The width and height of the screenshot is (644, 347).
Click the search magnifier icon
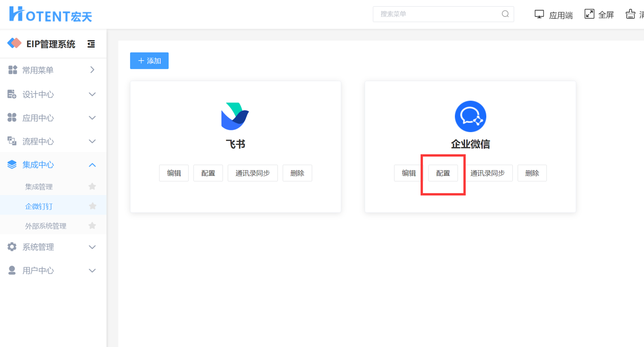coord(505,14)
